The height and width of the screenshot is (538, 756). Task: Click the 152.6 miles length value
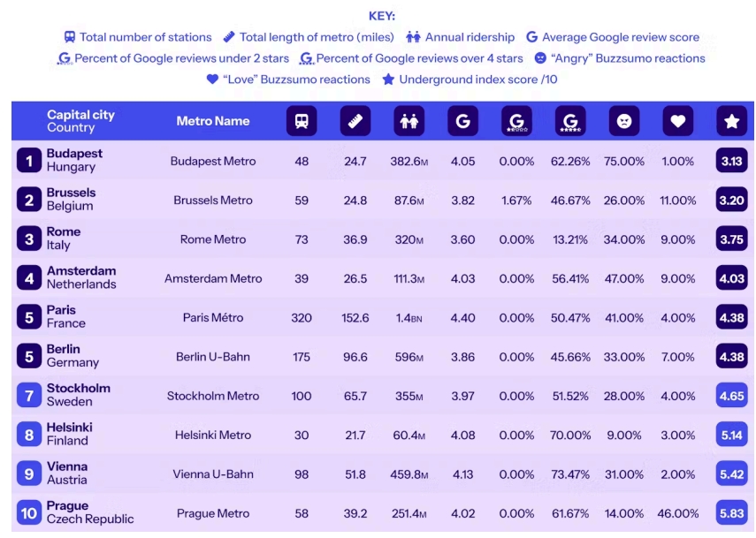point(355,318)
